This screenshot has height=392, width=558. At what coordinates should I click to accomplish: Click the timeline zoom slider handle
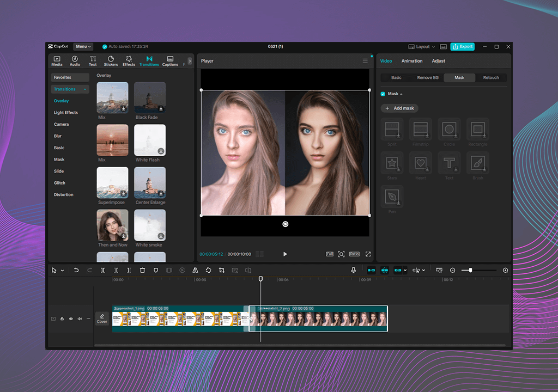coord(470,271)
